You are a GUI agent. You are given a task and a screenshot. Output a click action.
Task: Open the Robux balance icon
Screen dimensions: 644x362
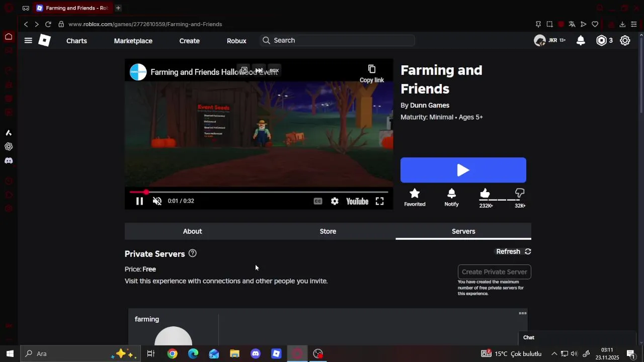click(x=602, y=41)
